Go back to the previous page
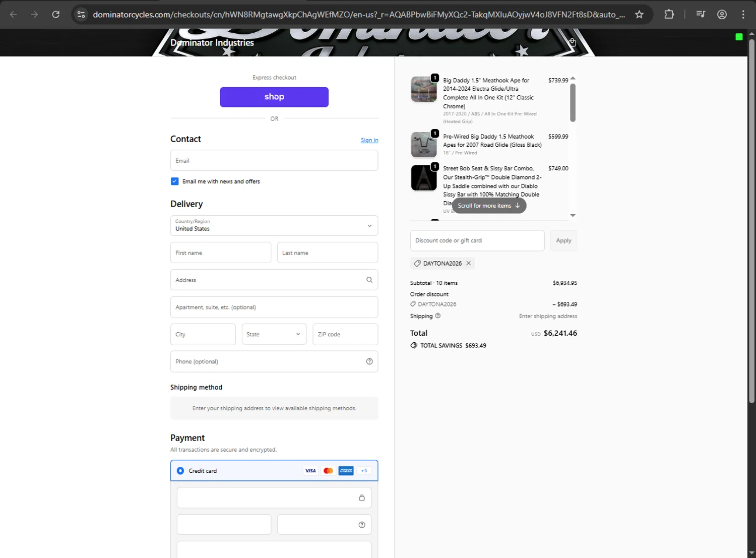The width and height of the screenshot is (756, 558). point(14,15)
